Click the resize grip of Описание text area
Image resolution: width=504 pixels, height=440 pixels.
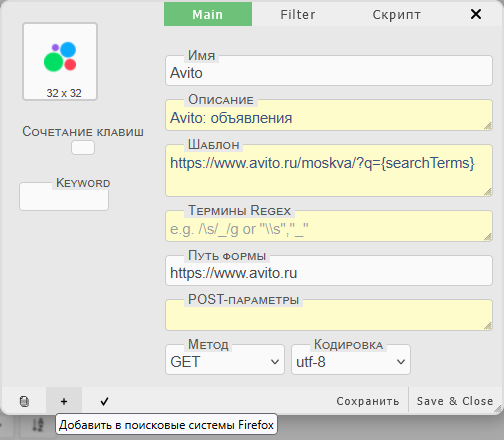point(488,126)
